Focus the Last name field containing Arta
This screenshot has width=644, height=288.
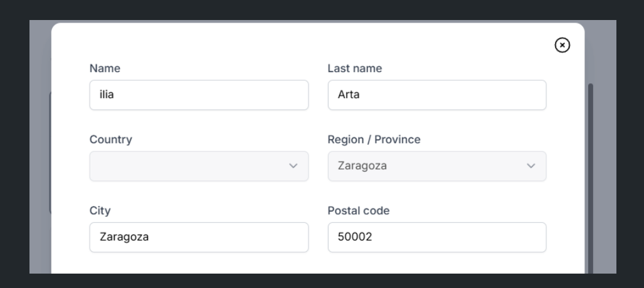point(437,95)
